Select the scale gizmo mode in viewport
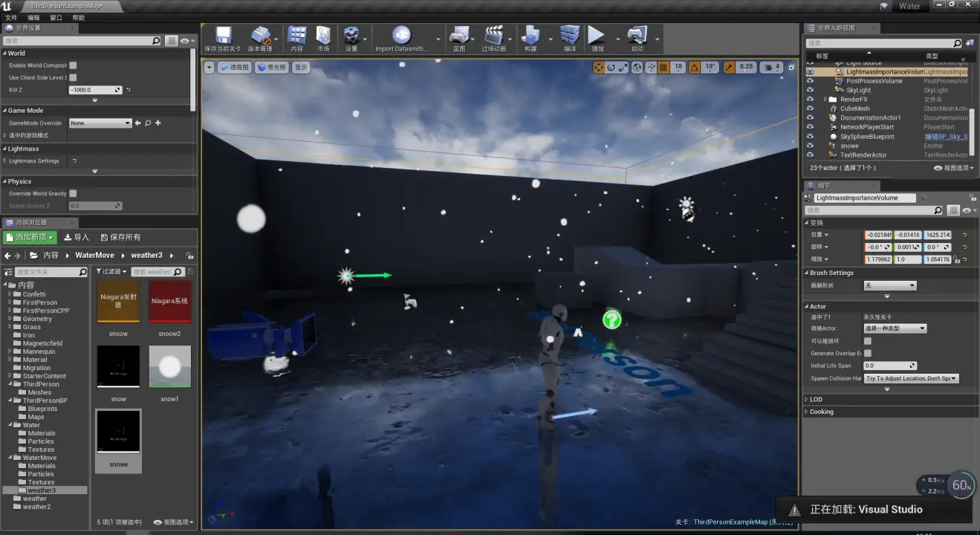The image size is (980, 535). coord(623,67)
